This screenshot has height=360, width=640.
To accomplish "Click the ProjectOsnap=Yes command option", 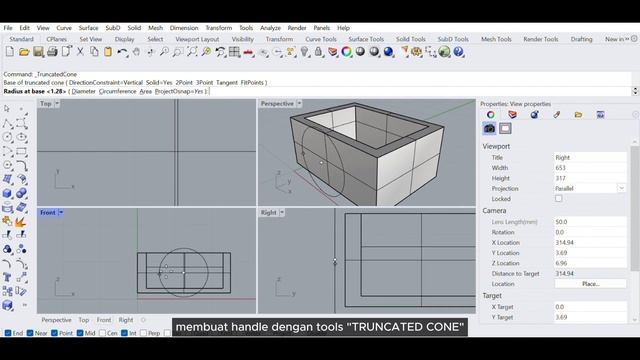I will [x=179, y=91].
